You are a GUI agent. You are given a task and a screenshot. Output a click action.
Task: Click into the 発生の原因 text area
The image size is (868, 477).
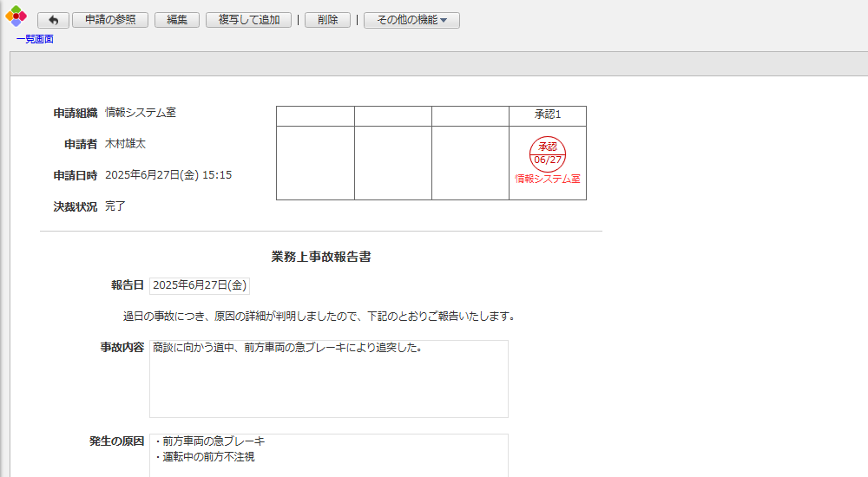[328, 454]
